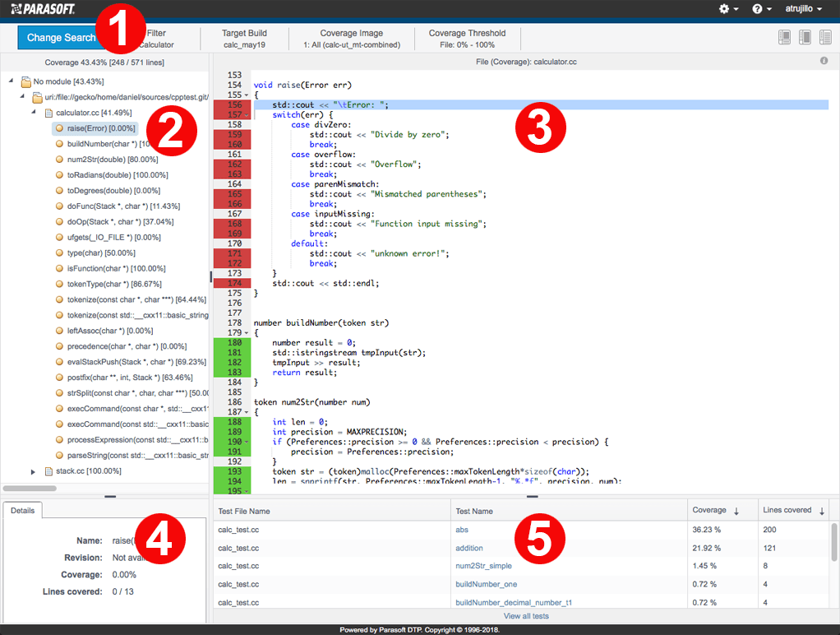Click the splitter handle above tests table

pyautogui.click(x=533, y=496)
